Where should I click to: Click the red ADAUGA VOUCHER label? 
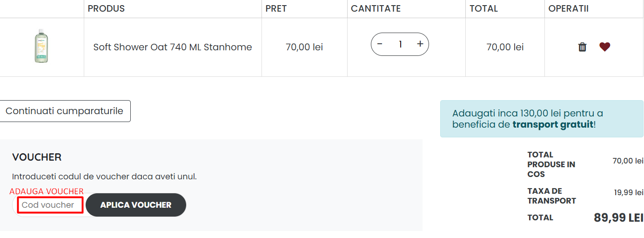[47, 191]
